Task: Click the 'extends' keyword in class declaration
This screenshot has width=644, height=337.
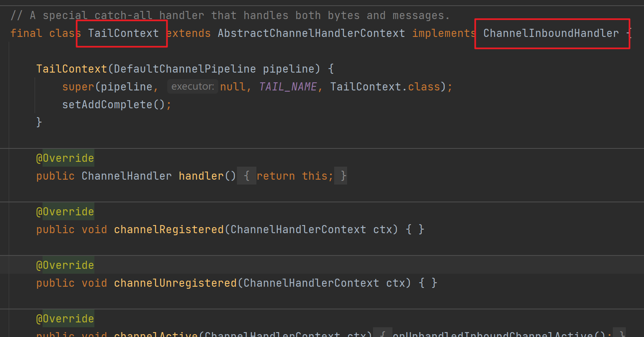Action: pyautogui.click(x=189, y=33)
